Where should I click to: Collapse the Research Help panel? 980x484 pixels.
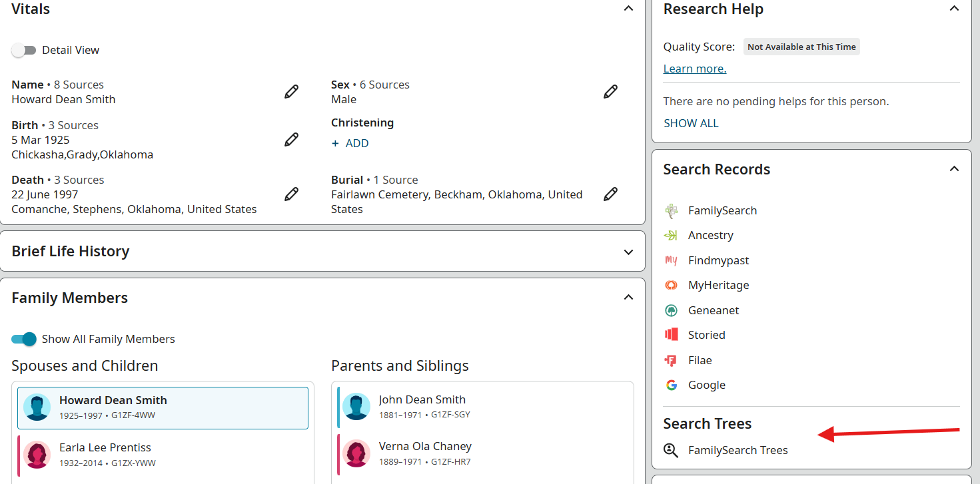tap(954, 9)
